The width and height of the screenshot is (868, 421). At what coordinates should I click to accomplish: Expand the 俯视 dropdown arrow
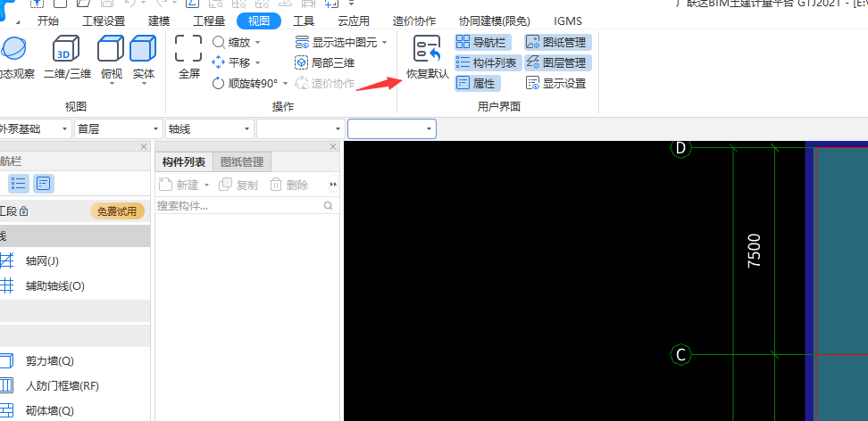tap(112, 84)
